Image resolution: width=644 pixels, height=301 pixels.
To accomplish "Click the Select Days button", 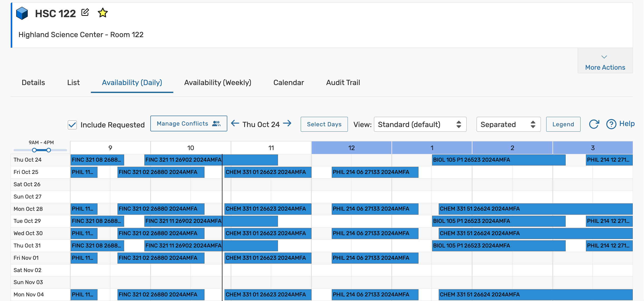I will (x=324, y=124).
